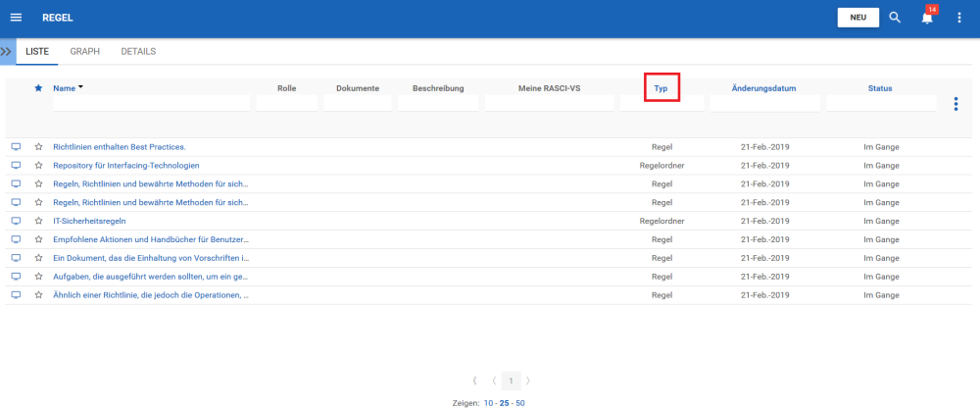Image resolution: width=980 pixels, height=412 pixels.
Task: Click monitor icon for Ähnlich einer Richtlinie row
Action: (x=17, y=294)
